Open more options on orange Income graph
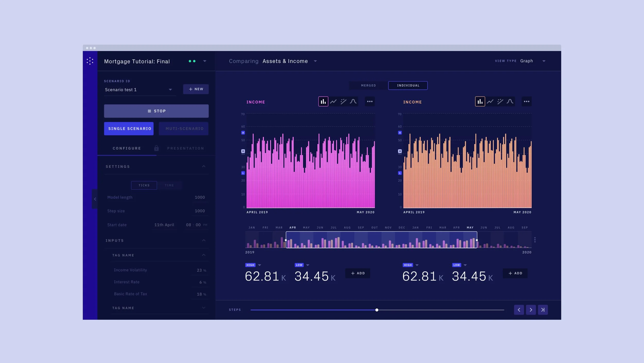 pyautogui.click(x=526, y=102)
